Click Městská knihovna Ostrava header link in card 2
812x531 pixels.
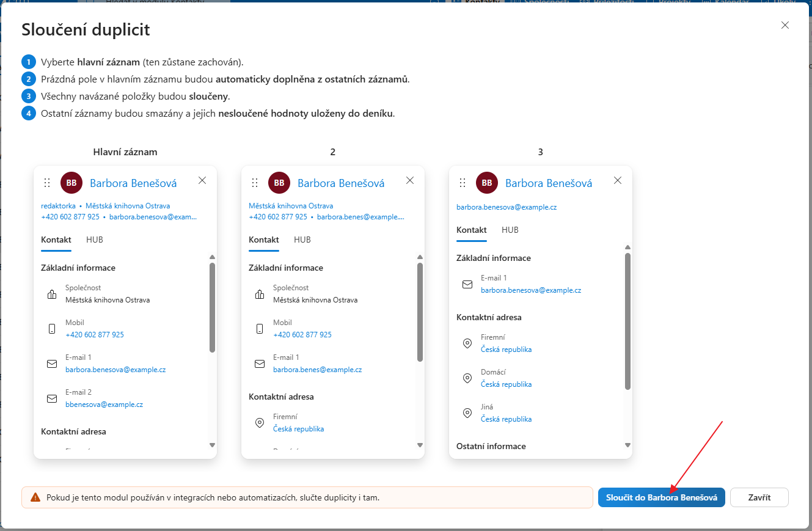291,206
